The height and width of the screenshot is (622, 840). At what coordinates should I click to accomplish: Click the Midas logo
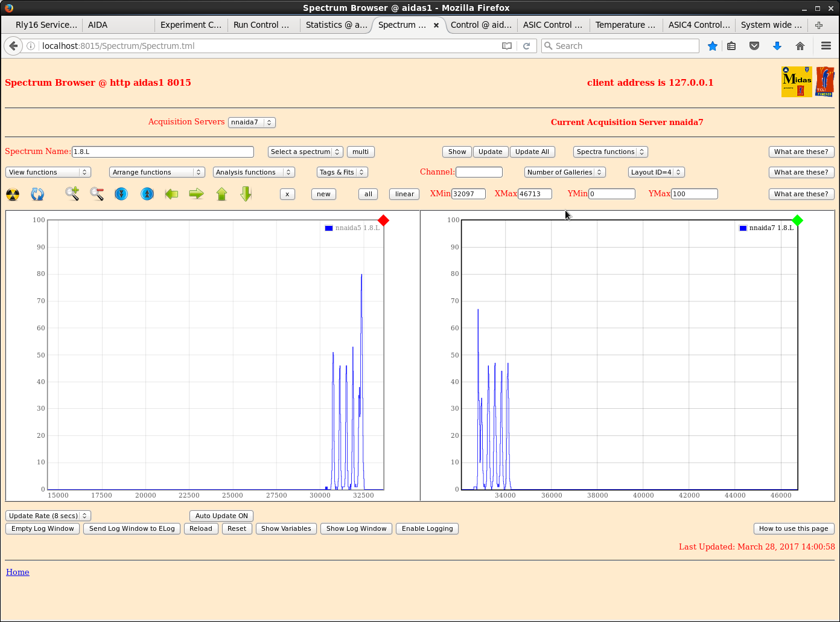pos(797,82)
